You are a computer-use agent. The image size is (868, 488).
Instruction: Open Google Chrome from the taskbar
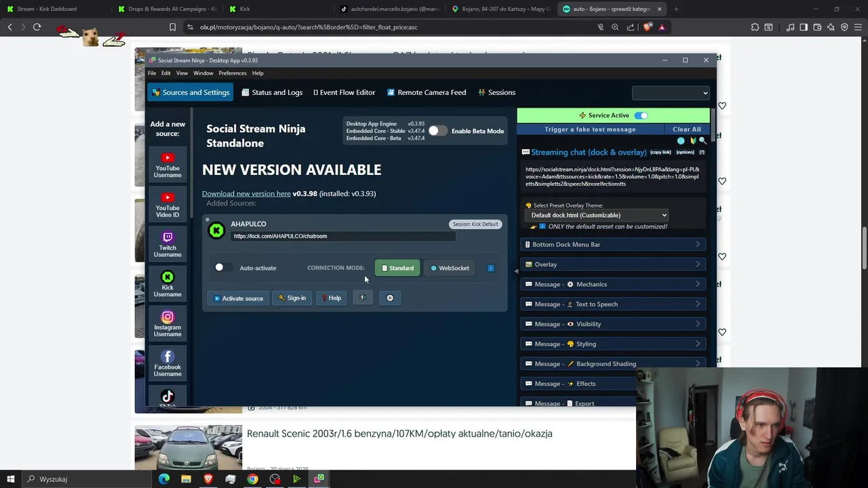(x=252, y=479)
